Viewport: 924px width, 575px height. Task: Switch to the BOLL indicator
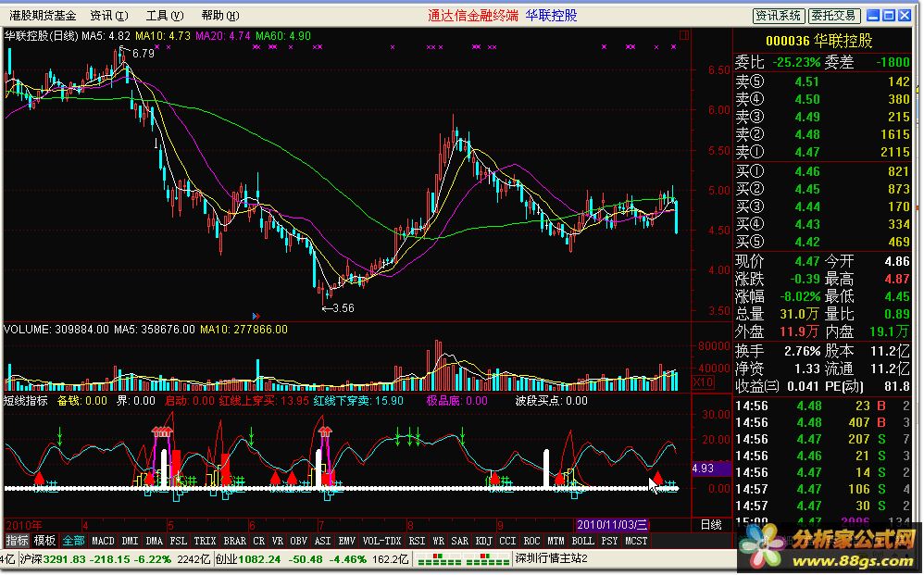(x=582, y=541)
